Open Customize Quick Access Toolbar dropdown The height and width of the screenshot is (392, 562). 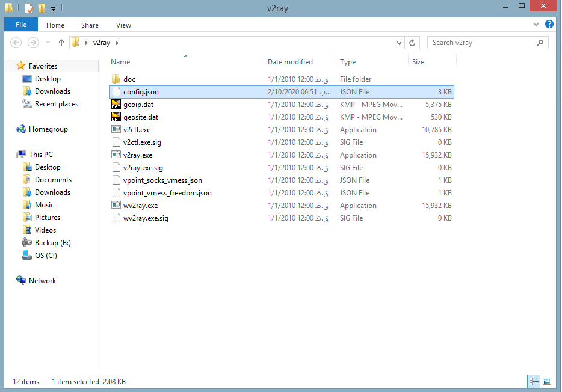(x=53, y=9)
